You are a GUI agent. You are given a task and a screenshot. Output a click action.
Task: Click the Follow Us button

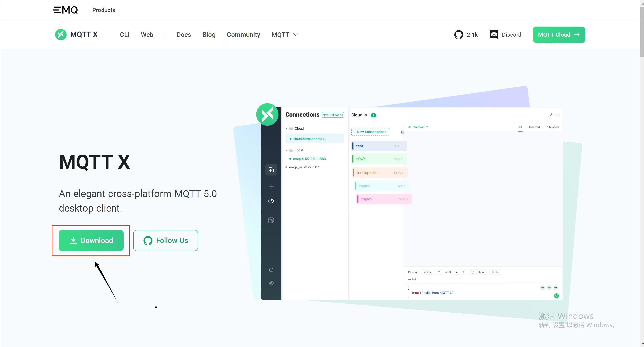coord(166,240)
